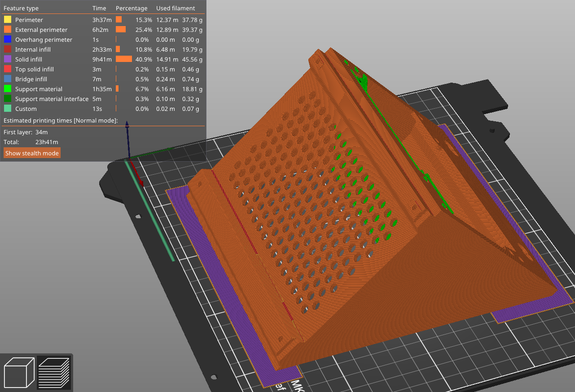Toggle the Overhang perimeter legend entry
575x392 pixels.
43,40
